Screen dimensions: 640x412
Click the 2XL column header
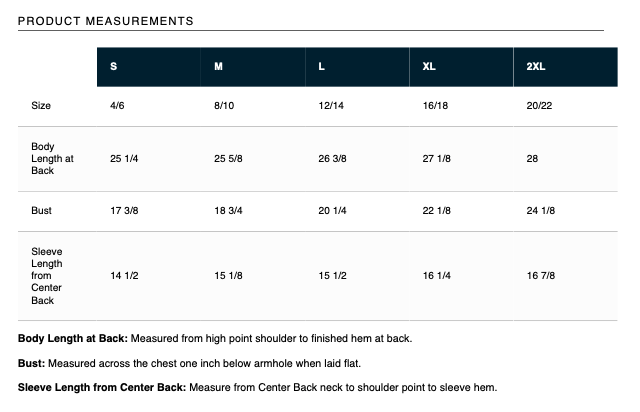pos(535,66)
